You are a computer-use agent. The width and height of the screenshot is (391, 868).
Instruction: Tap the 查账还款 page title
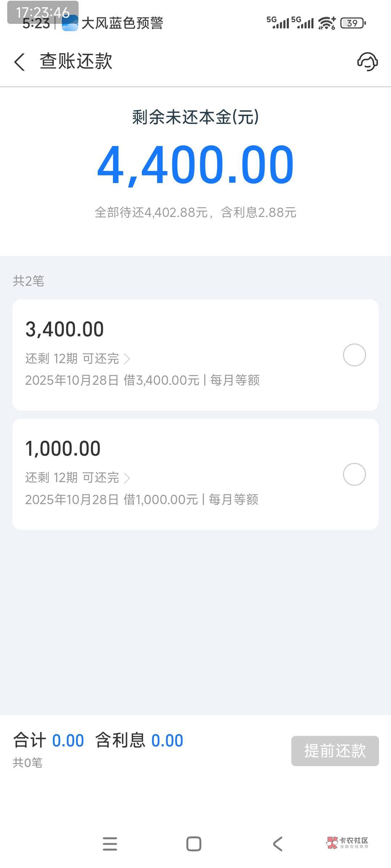coord(76,61)
